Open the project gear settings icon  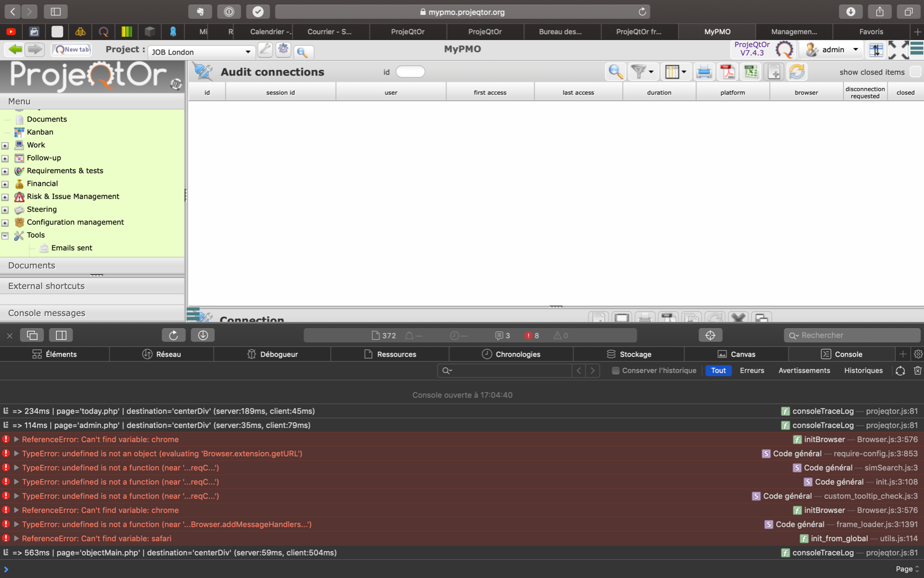283,50
